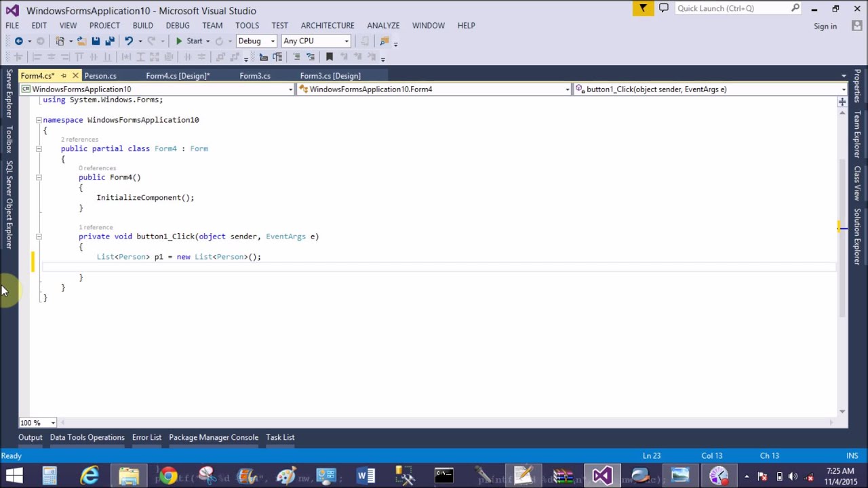
Task: Toggle the pin on the Form4.cs tab
Action: pos(64,76)
